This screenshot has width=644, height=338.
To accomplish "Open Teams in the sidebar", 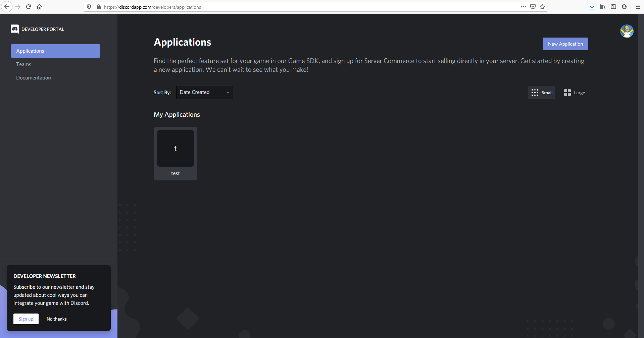I will coord(24,64).
